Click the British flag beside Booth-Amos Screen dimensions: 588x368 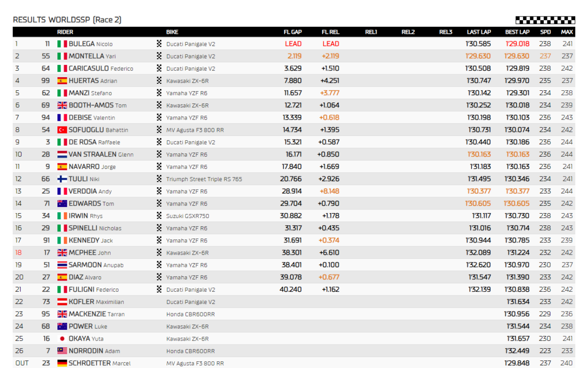click(62, 105)
